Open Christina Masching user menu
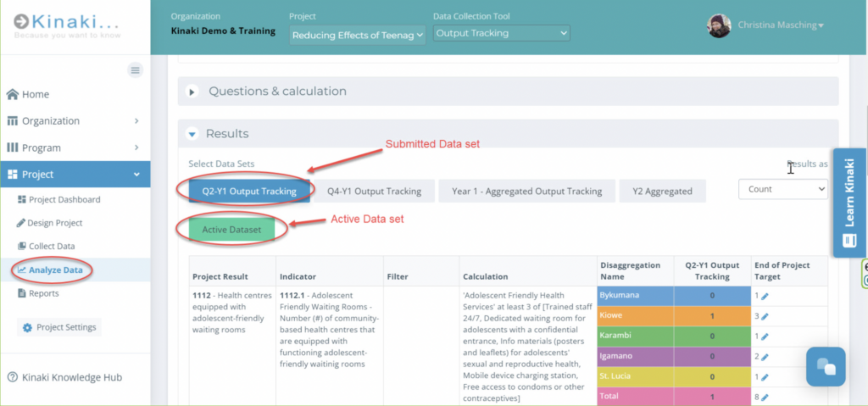Screen dimensions: 868x406 click(x=781, y=25)
